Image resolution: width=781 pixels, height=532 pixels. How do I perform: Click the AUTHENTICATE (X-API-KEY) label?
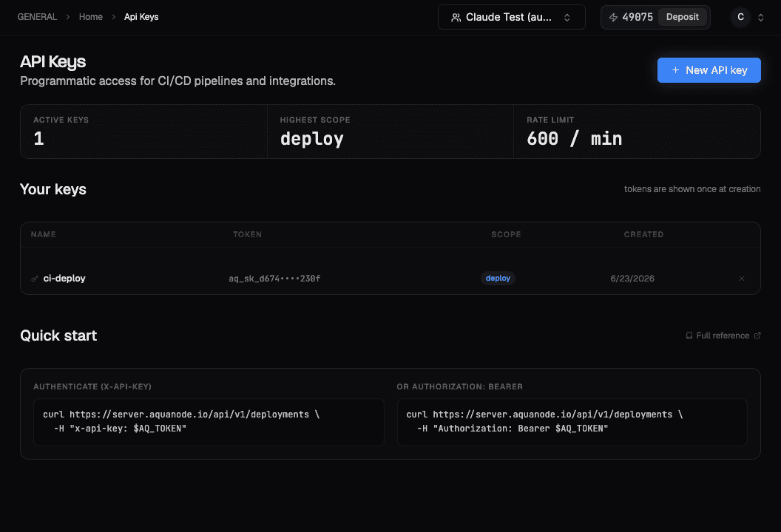point(92,386)
